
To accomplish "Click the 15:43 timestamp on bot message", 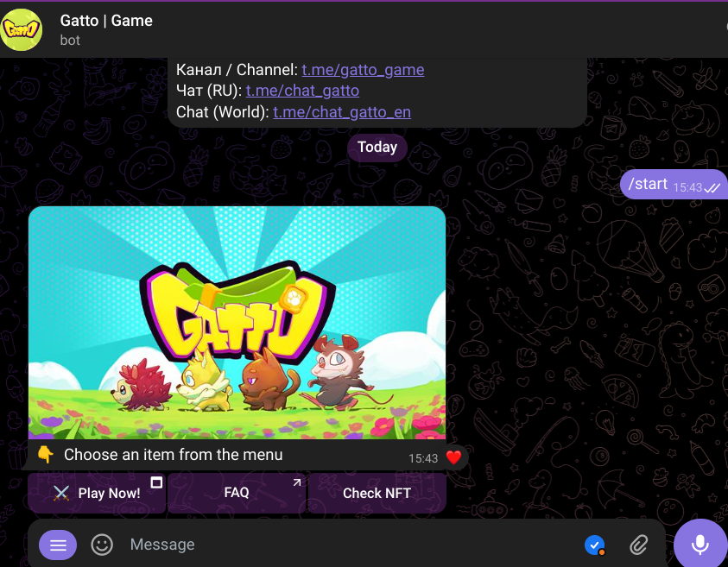I will click(x=423, y=458).
